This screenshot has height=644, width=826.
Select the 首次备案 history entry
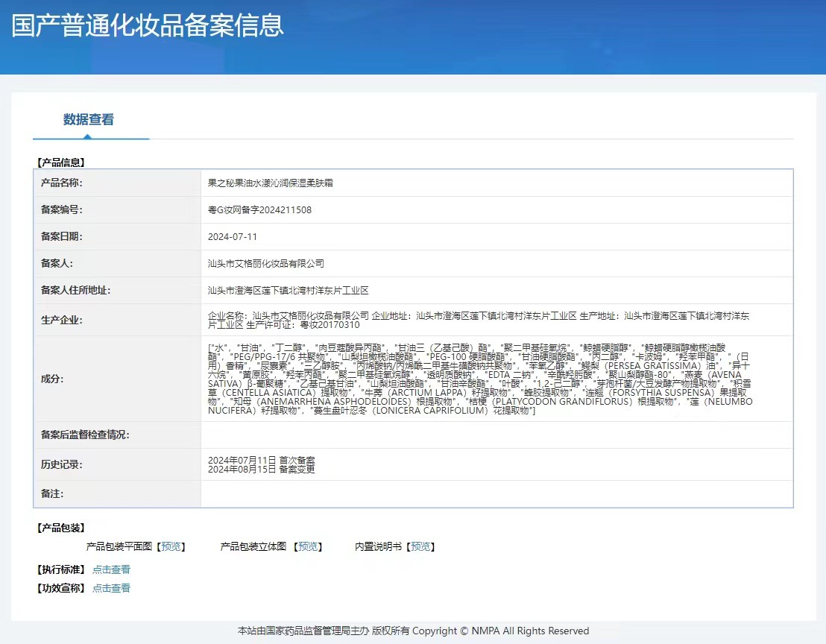pos(261,460)
